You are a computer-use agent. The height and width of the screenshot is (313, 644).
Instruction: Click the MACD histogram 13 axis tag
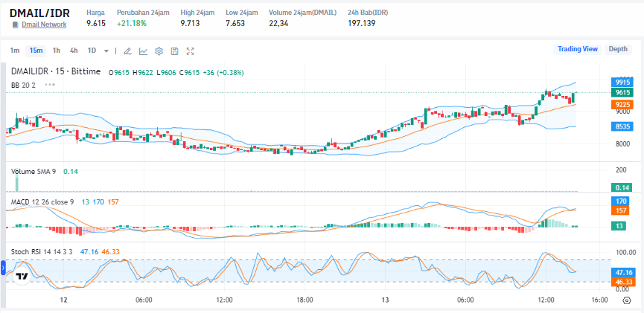(x=619, y=225)
